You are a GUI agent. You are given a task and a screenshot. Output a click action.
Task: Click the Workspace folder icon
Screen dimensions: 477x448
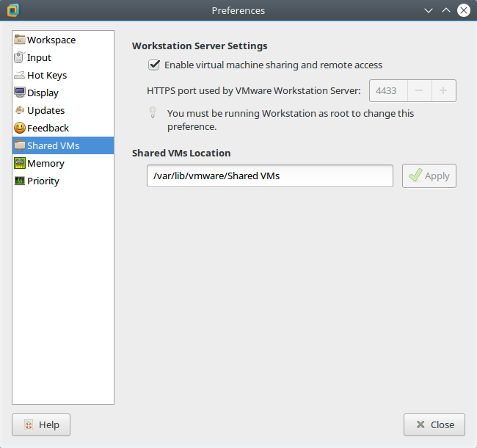[20, 40]
